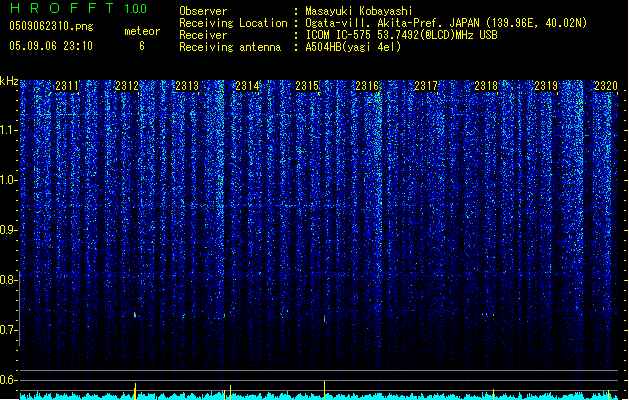Click the 2320 time marker

click(x=606, y=86)
